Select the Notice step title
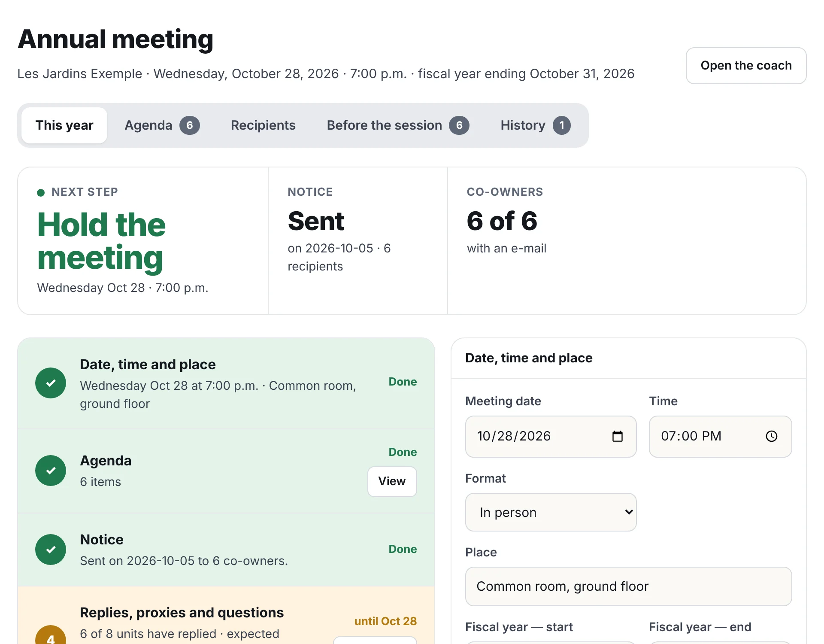 click(x=102, y=540)
